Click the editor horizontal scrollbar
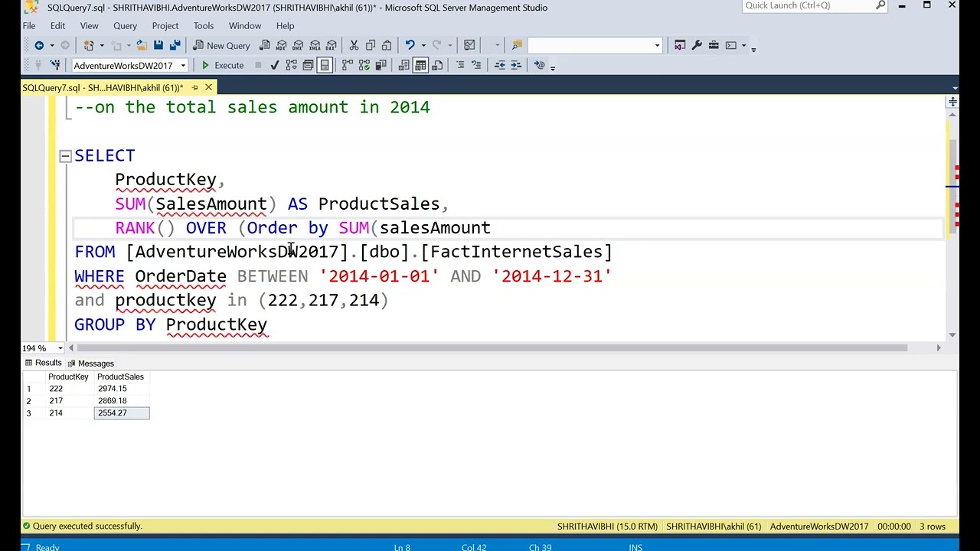Screen dimensions: 980x551 coord(492,348)
